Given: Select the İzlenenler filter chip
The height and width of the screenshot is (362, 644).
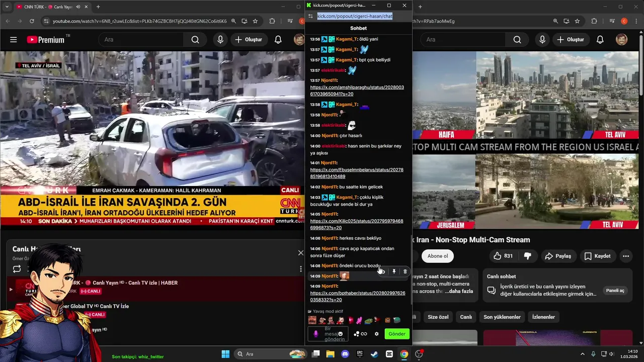Looking at the screenshot, I should [543, 317].
